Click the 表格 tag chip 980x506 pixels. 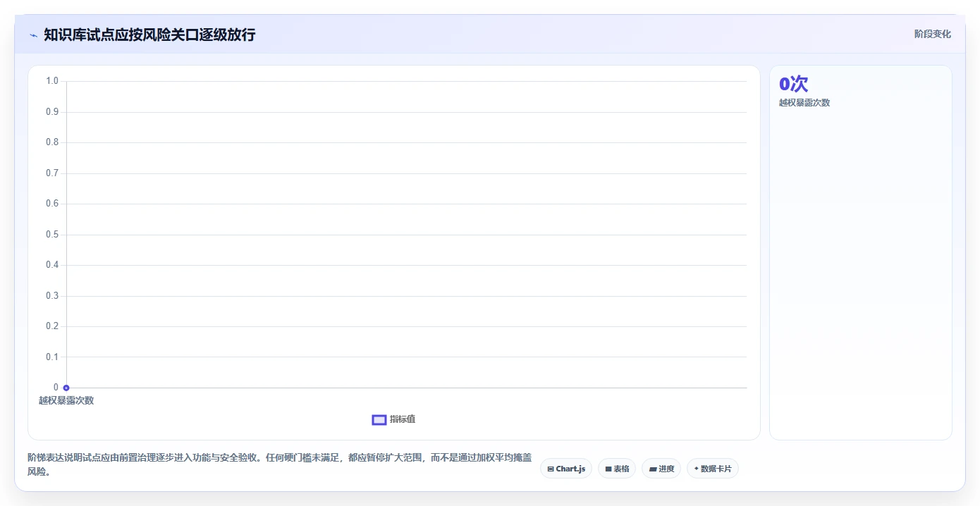click(x=617, y=469)
